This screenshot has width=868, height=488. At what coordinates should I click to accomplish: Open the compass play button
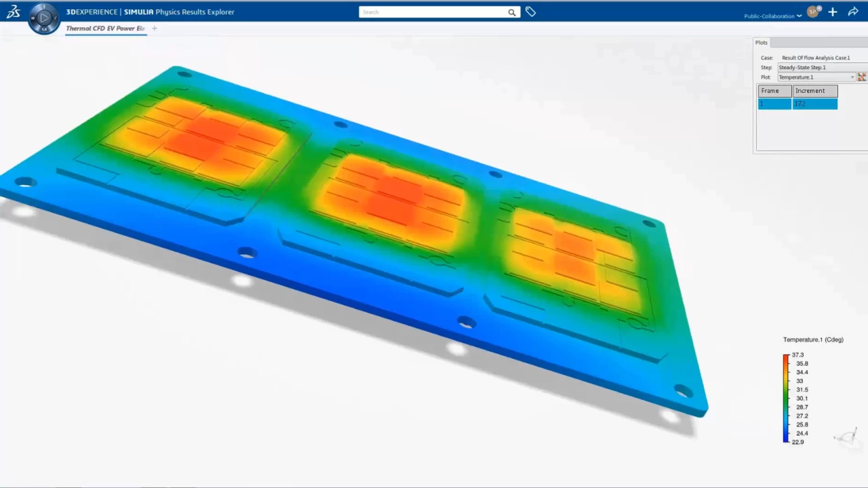(44, 18)
